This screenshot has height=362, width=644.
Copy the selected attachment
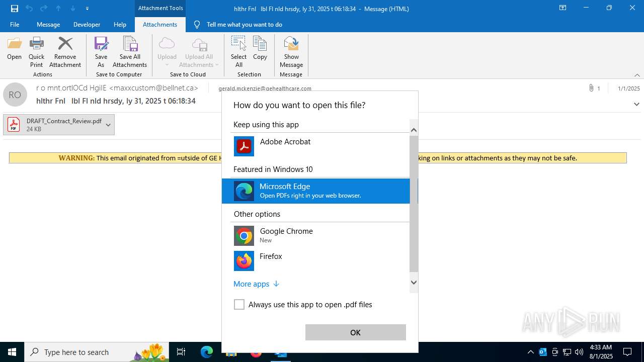(260, 49)
